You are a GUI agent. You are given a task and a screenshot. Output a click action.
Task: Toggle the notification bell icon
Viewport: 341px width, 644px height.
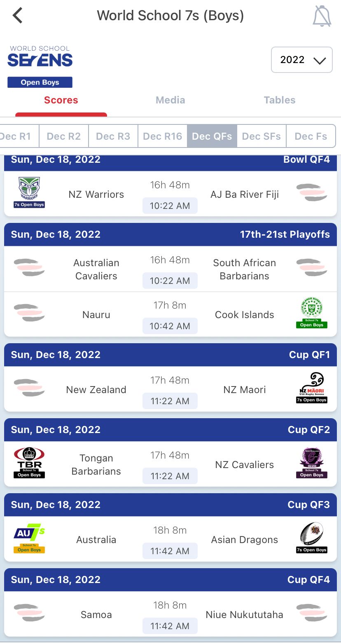click(x=322, y=16)
